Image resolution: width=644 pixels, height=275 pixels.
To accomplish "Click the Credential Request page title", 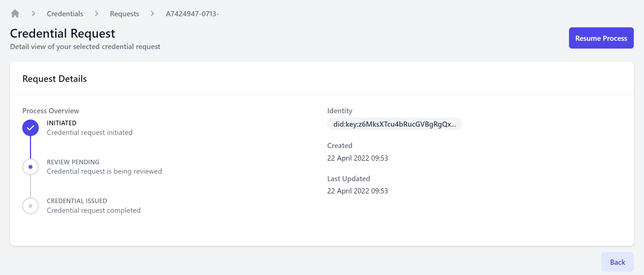I will [62, 33].
